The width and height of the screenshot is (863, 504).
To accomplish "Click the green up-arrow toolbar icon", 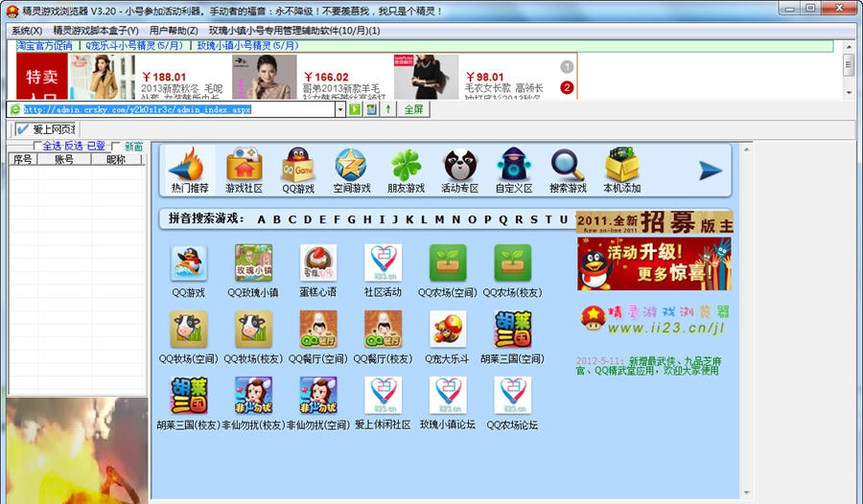I will [x=388, y=109].
